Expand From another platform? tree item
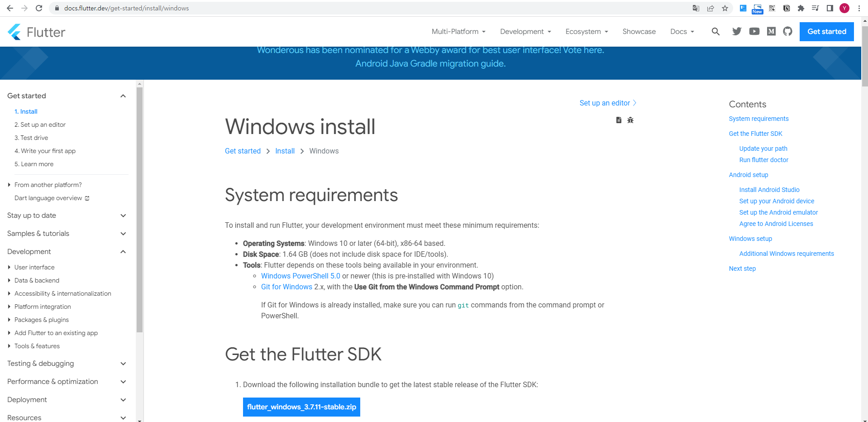 pos(44,185)
